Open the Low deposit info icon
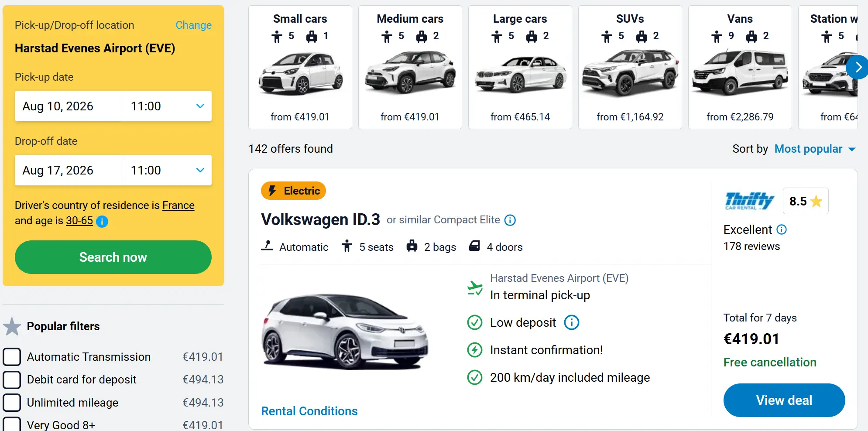Viewport: 868px width, 431px height. (x=571, y=323)
